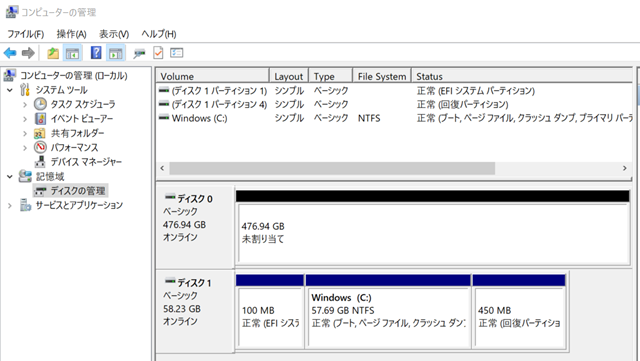This screenshot has width=640, height=361.
Task: Select the 450 MB recovery partition block
Action: [x=519, y=312]
